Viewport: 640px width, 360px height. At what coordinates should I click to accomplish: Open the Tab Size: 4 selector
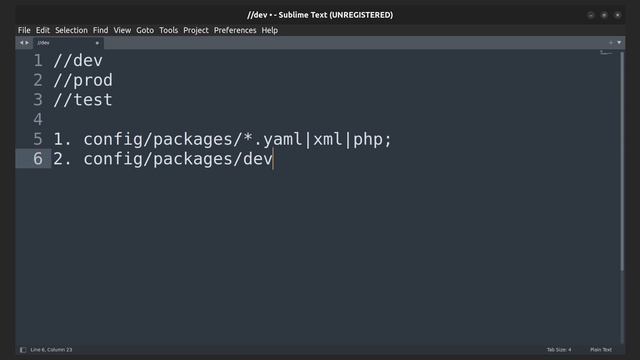click(559, 350)
